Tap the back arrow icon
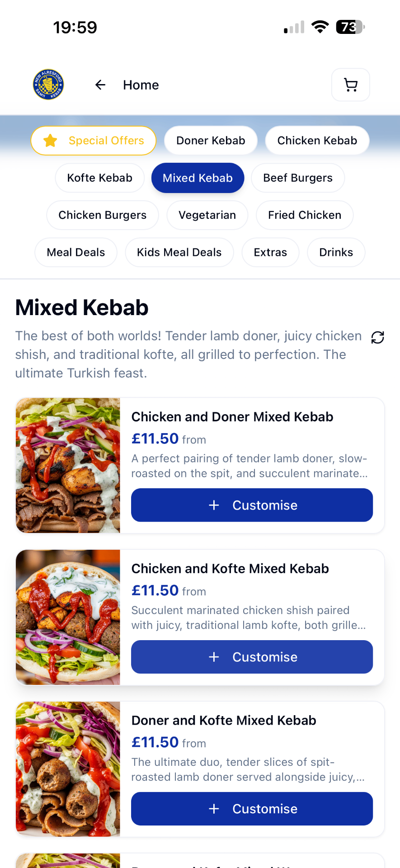 (100, 85)
